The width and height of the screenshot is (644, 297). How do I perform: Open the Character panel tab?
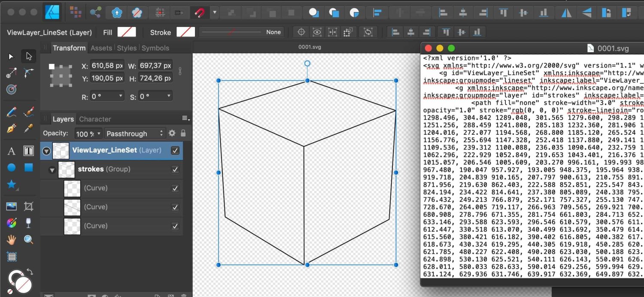pyautogui.click(x=95, y=119)
